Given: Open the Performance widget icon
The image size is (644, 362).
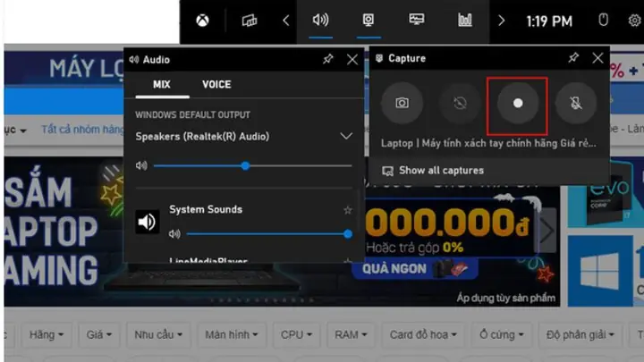Looking at the screenshot, I should coord(417,20).
